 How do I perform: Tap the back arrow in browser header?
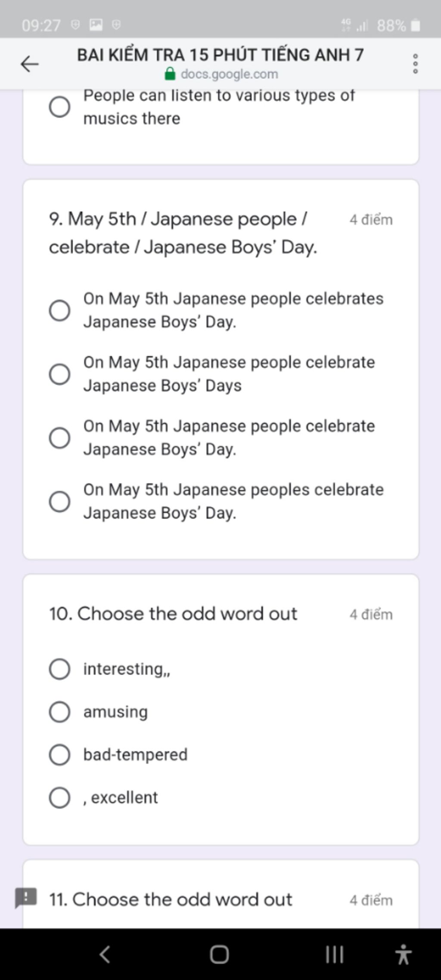(x=30, y=64)
